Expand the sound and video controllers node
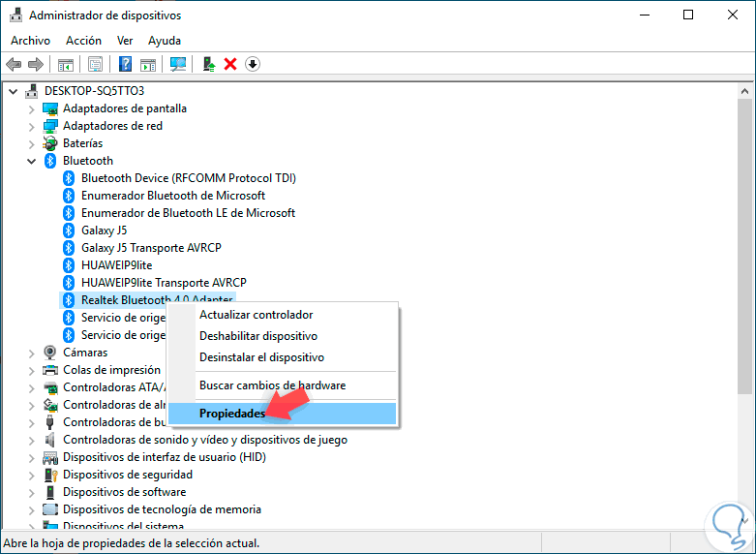Image resolution: width=756 pixels, height=554 pixels. tap(31, 441)
